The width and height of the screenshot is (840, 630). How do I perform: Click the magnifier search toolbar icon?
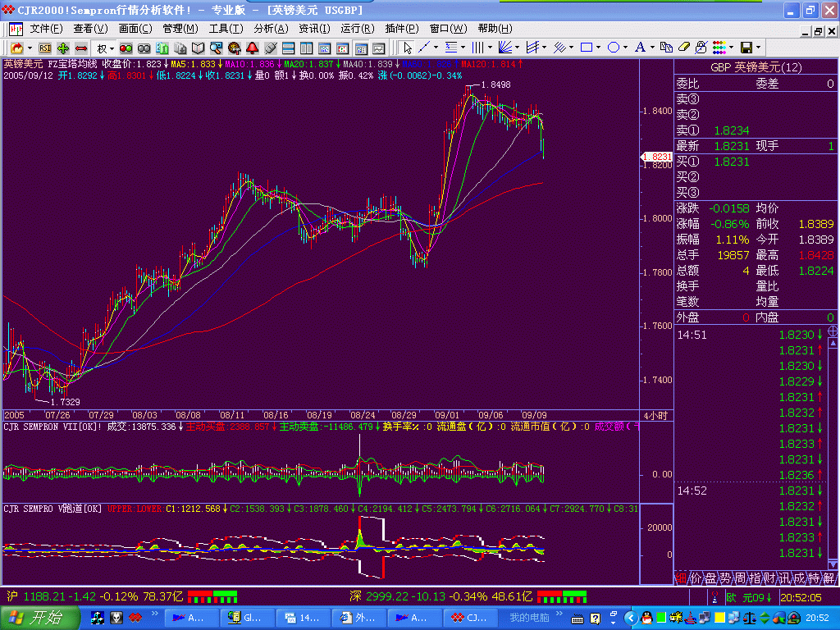point(216,48)
